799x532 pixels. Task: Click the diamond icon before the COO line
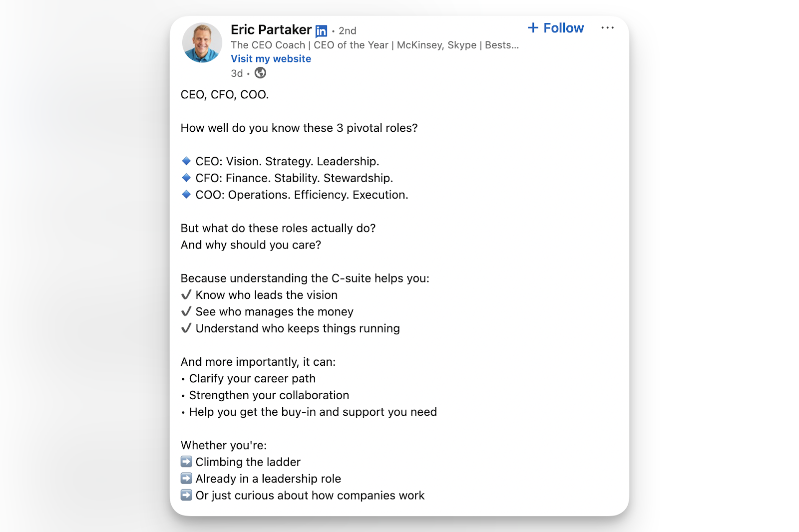pyautogui.click(x=185, y=194)
